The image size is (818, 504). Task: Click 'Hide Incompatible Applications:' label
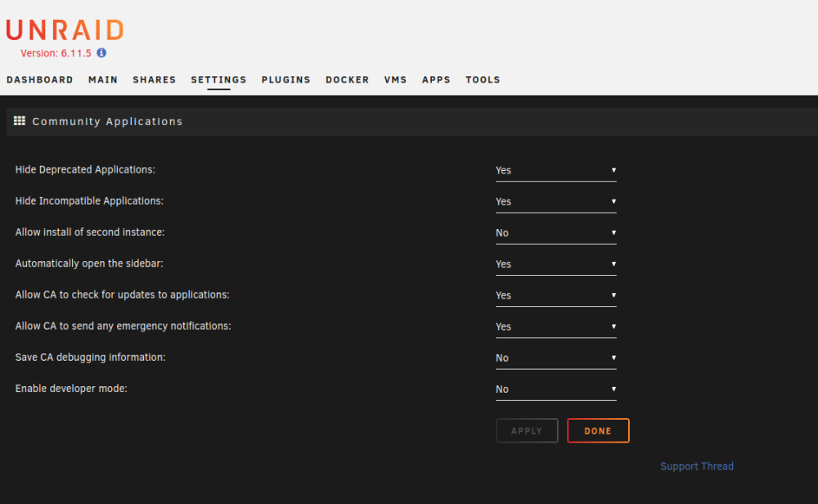click(x=89, y=201)
